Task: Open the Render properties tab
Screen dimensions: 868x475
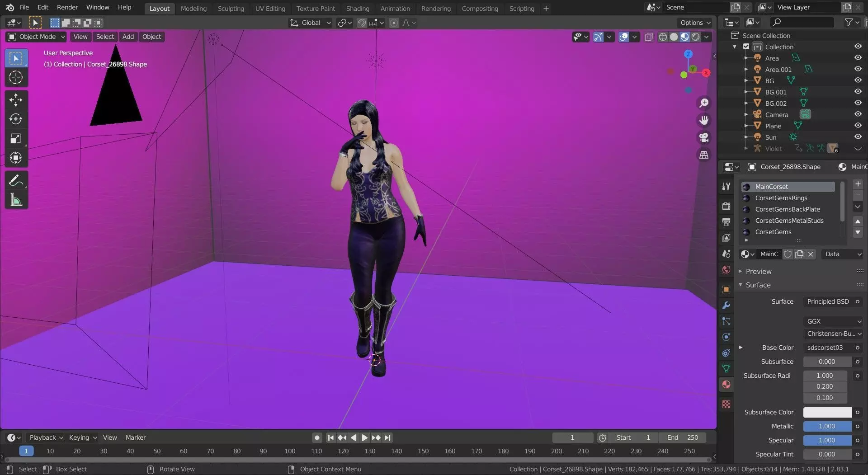Action: (x=726, y=206)
